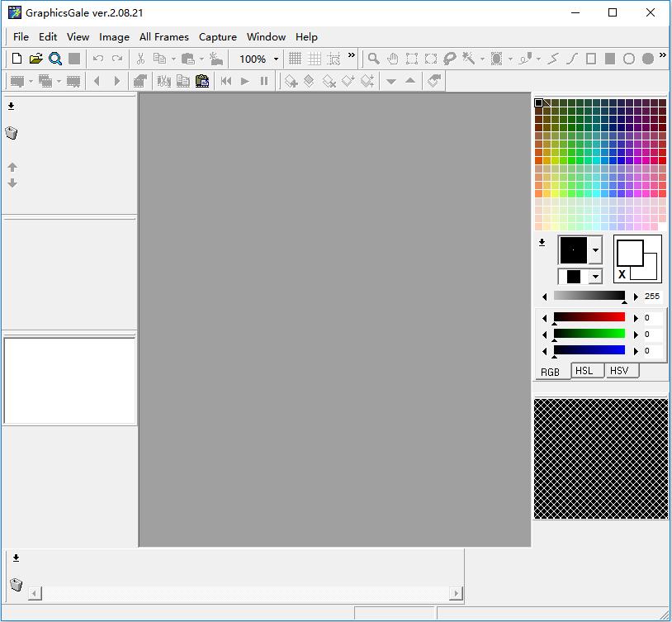Click the trash bin in layer panel
672x622 pixels.
click(x=12, y=133)
